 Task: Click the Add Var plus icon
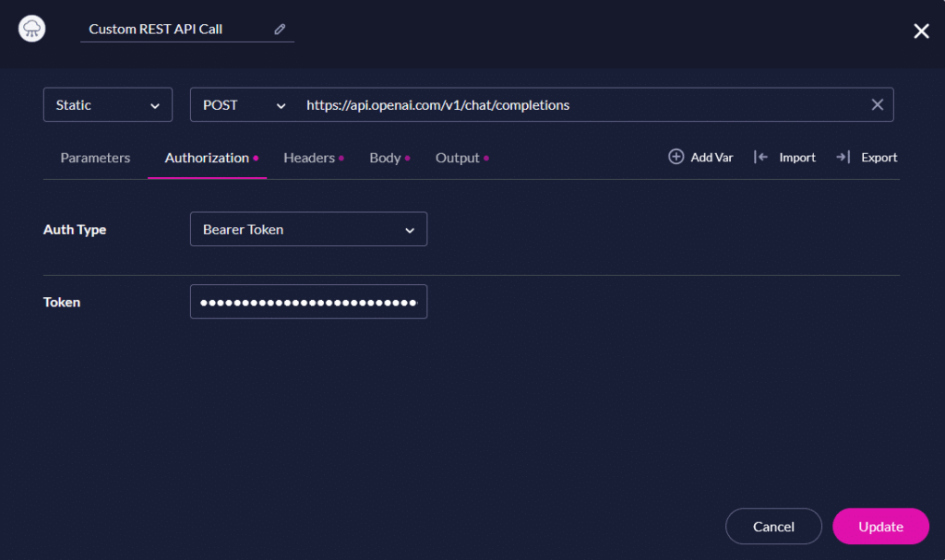point(675,157)
